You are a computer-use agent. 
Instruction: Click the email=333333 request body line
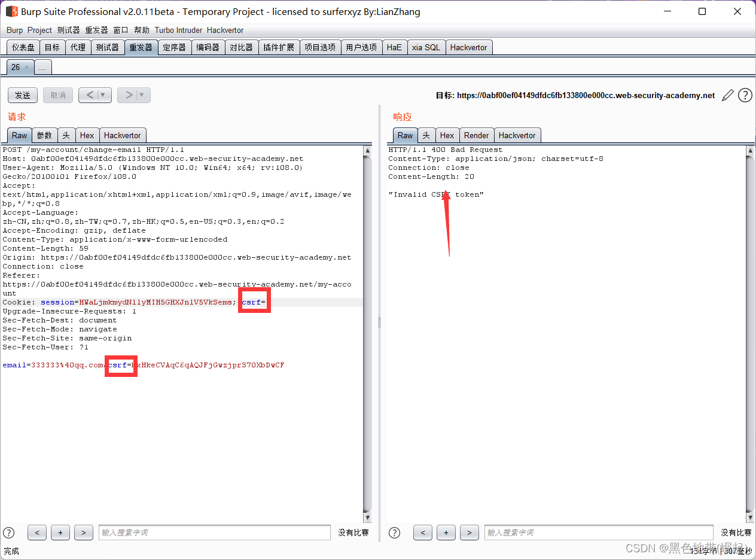[144, 365]
